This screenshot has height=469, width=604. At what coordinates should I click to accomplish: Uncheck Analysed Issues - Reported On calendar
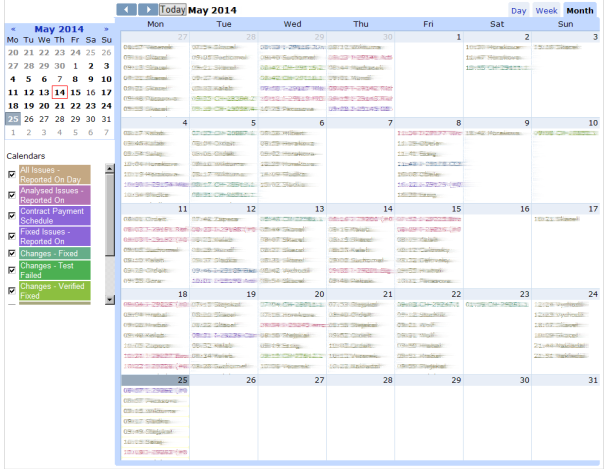point(11,195)
